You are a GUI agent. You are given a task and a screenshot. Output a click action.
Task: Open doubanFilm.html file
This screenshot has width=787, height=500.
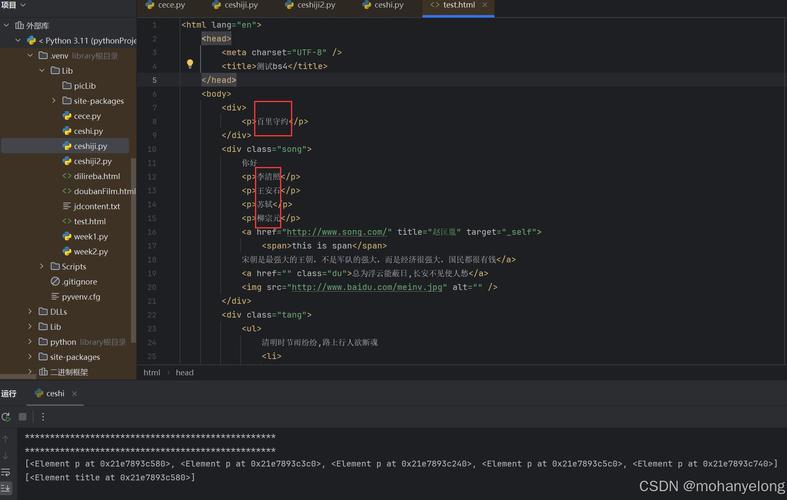(98, 191)
